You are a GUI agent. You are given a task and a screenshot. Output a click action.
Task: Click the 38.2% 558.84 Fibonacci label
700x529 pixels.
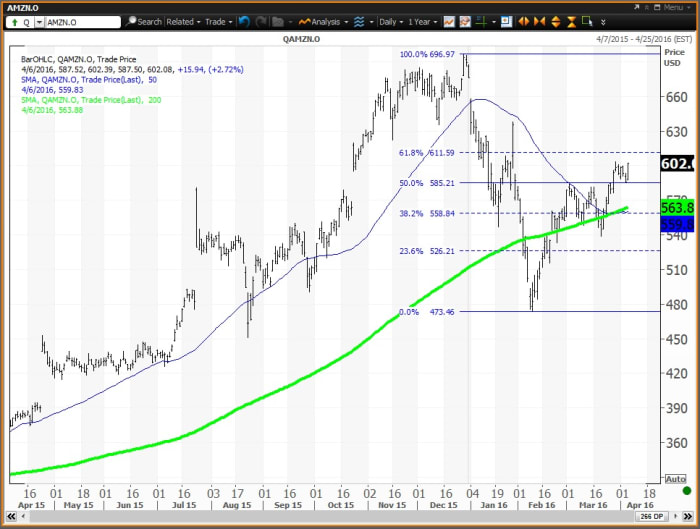click(x=426, y=213)
